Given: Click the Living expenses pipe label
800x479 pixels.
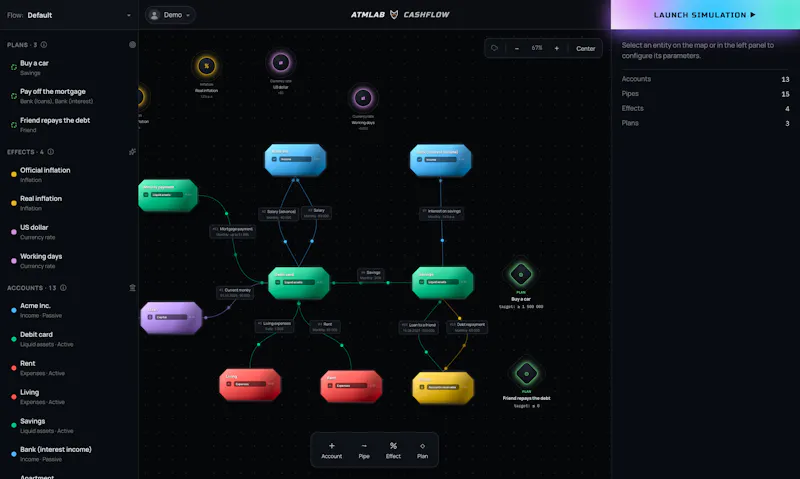Looking at the screenshot, I should (274, 326).
